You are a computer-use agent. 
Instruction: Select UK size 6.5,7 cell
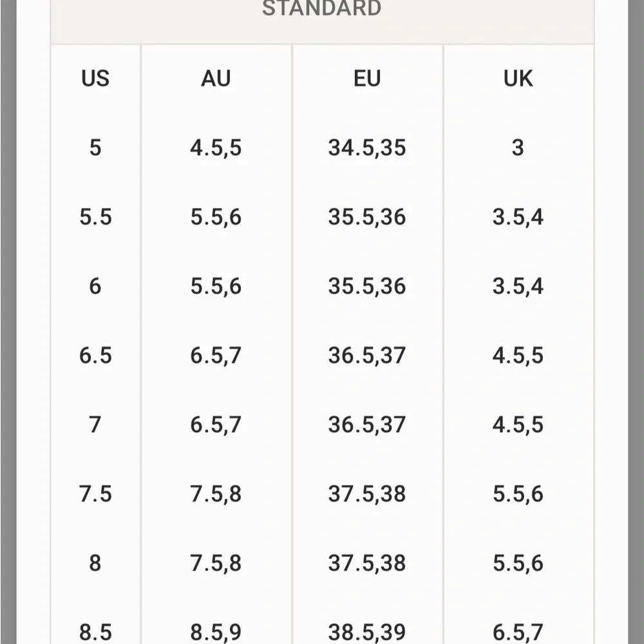coord(518,632)
